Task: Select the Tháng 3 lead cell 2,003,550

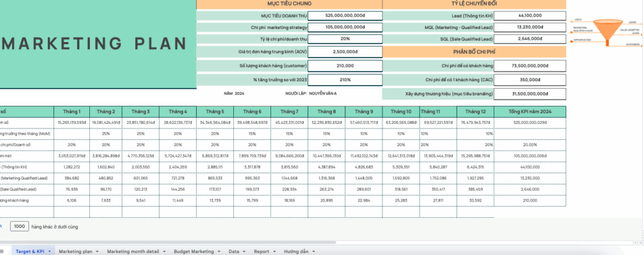Action: point(140,167)
